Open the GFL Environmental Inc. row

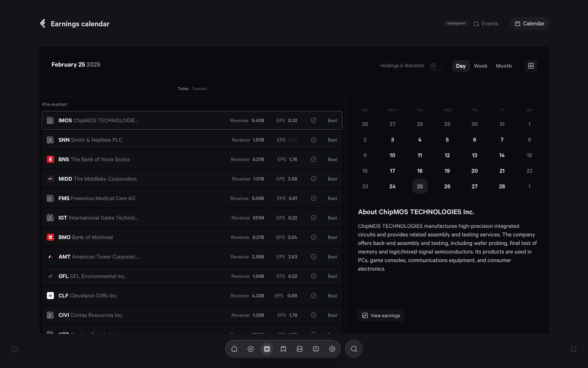click(192, 276)
